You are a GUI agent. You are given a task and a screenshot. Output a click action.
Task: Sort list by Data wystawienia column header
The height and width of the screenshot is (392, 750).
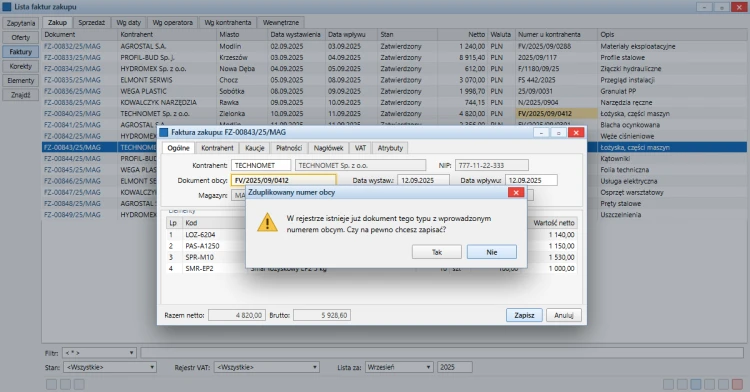coord(296,34)
